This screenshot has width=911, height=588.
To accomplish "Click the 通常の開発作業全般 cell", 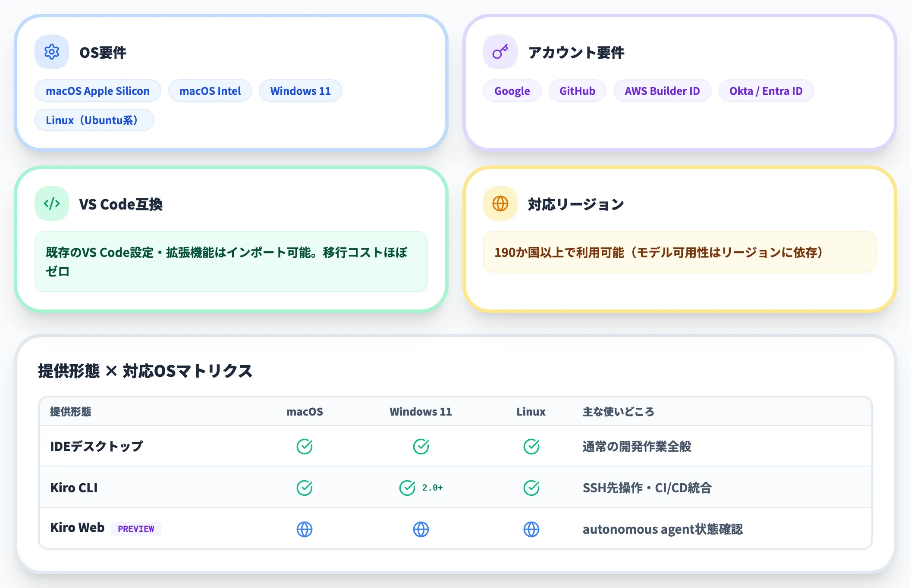I will (637, 446).
